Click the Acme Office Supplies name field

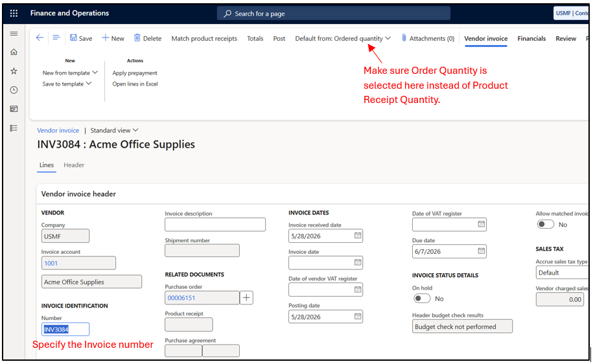point(91,282)
